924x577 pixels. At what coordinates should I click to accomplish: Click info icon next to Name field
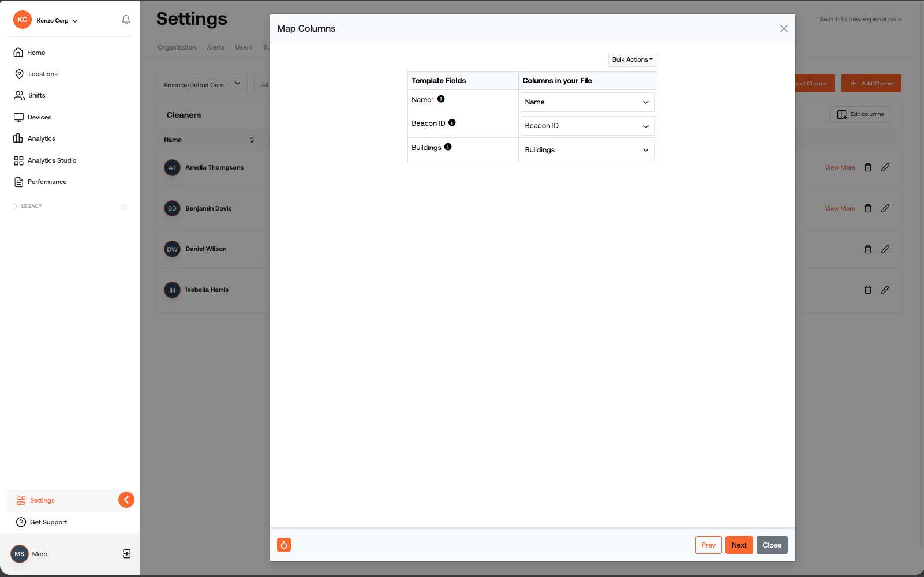tap(441, 99)
